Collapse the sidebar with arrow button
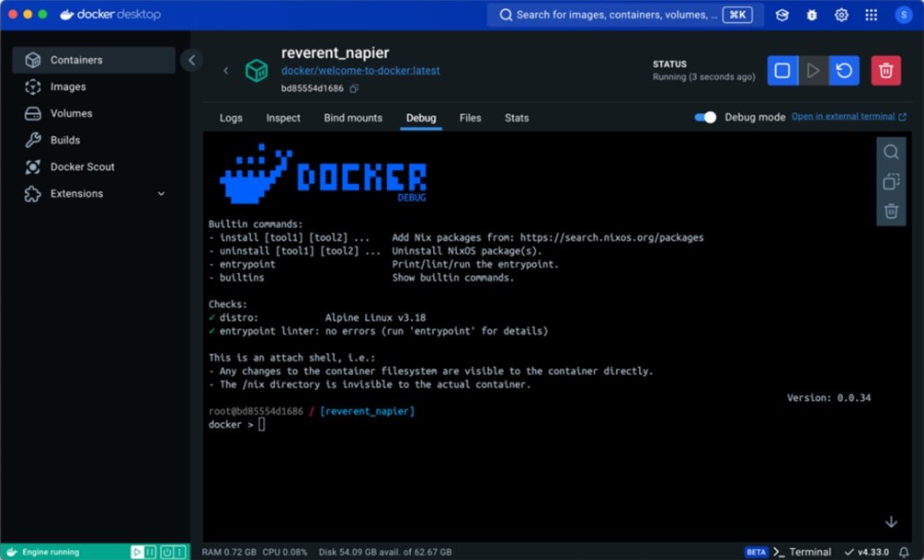This screenshot has height=560, width=924. pyautogui.click(x=191, y=60)
